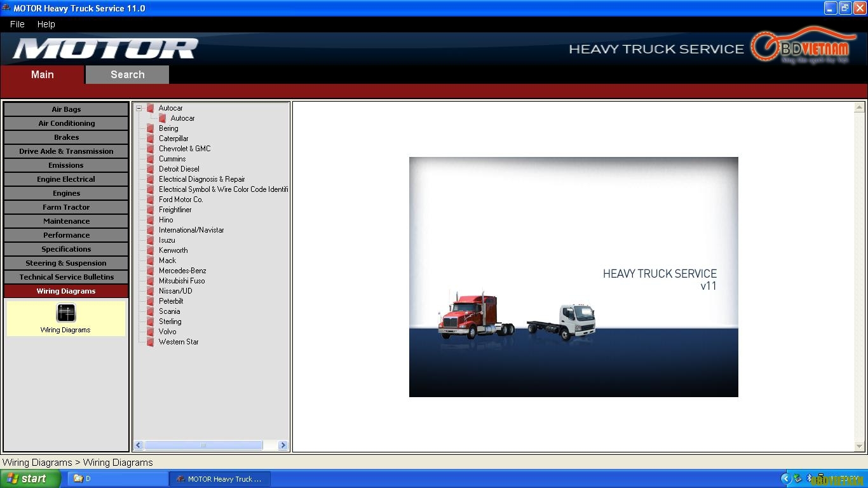The width and height of the screenshot is (868, 488).
Task: Select the book icon next to Freightliner
Action: pyautogui.click(x=151, y=210)
